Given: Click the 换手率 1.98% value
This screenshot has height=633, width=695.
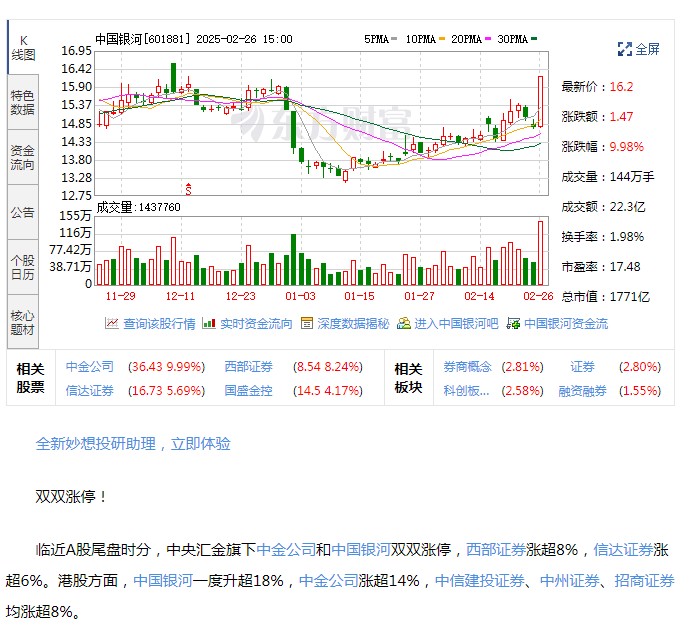Looking at the screenshot, I should 626,237.
